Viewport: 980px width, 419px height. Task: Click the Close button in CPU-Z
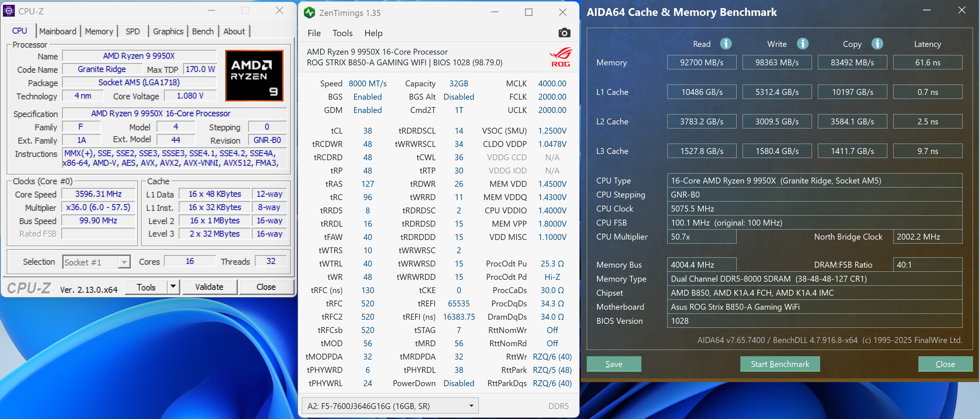pos(266,287)
